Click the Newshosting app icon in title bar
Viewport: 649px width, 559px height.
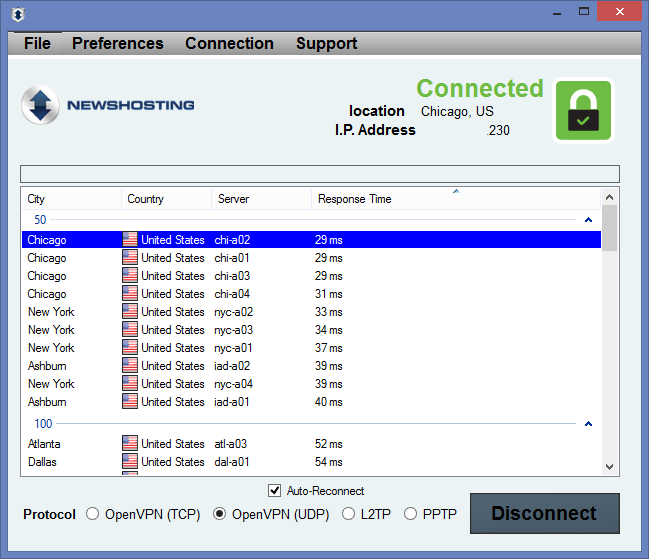pos(18,15)
